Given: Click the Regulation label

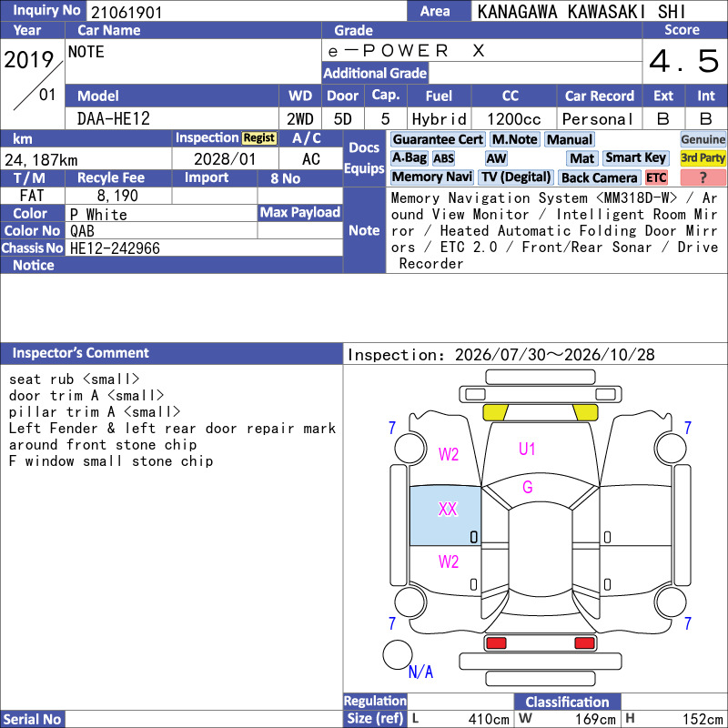Looking at the screenshot, I should pyautogui.click(x=375, y=701).
